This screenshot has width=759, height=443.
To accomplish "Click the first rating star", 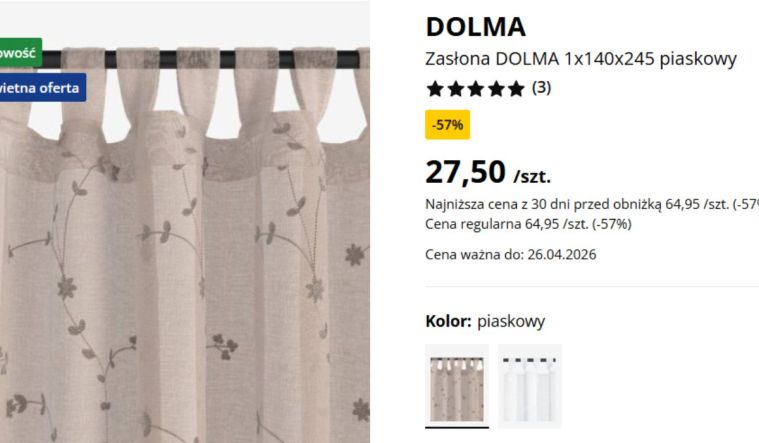I will click(435, 89).
